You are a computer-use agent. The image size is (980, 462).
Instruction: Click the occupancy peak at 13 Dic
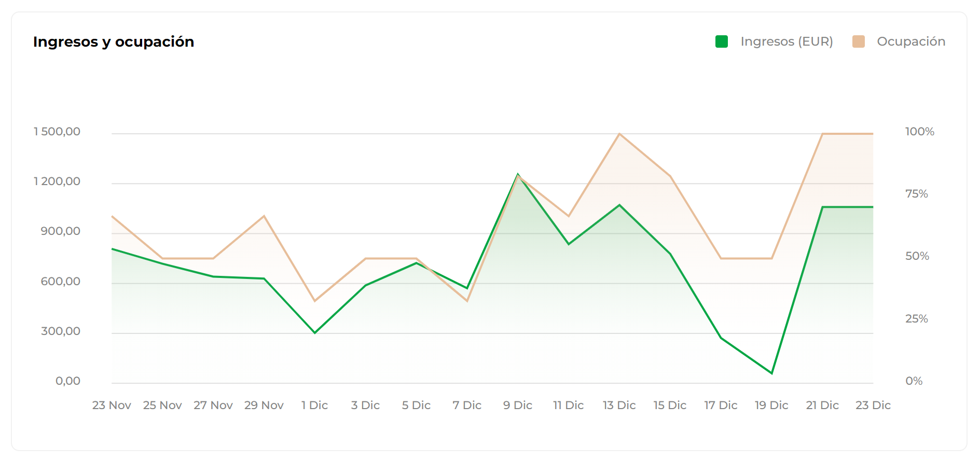619,134
